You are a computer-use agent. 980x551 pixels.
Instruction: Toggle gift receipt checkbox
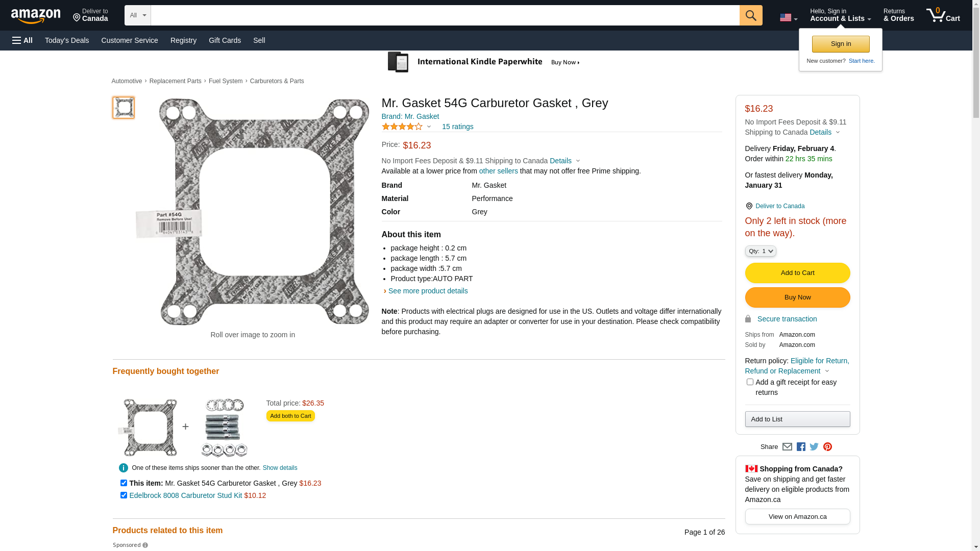tap(750, 382)
